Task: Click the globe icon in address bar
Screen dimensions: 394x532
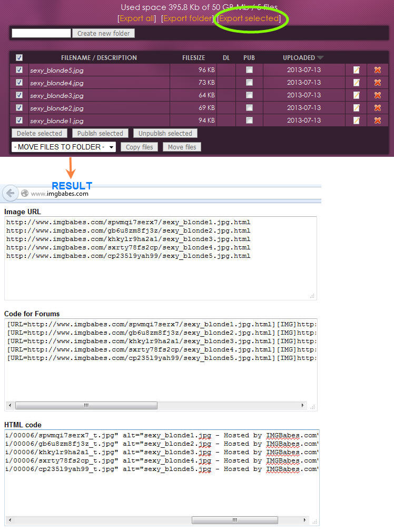Action: point(24,194)
